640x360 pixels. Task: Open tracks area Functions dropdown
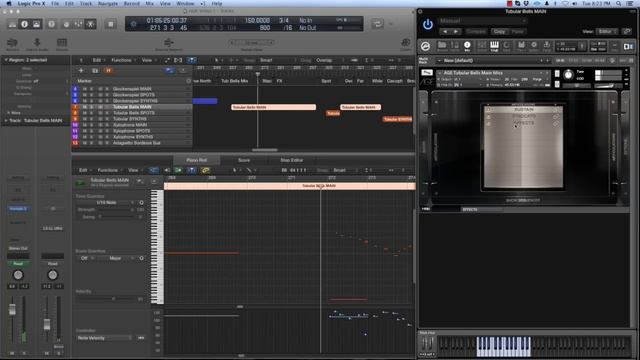click(123, 60)
